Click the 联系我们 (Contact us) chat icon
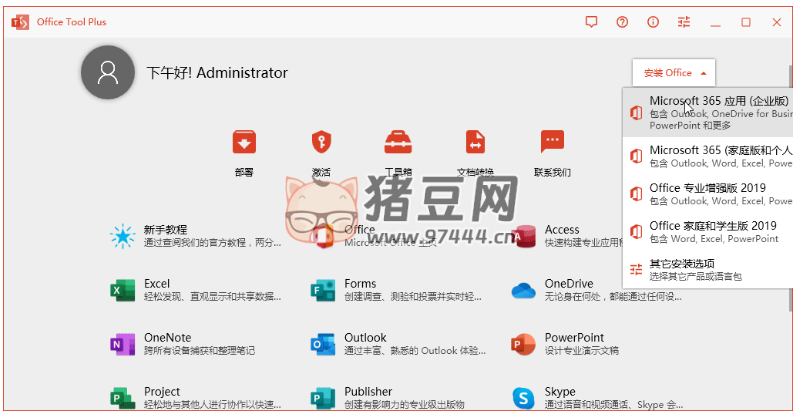The width and height of the screenshot is (804, 418). 552,143
